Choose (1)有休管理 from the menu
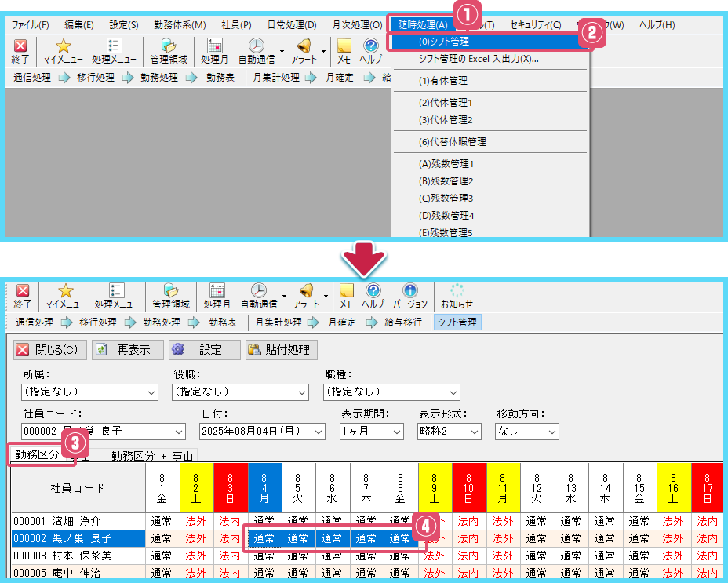This screenshot has height=583, width=728. click(443, 80)
